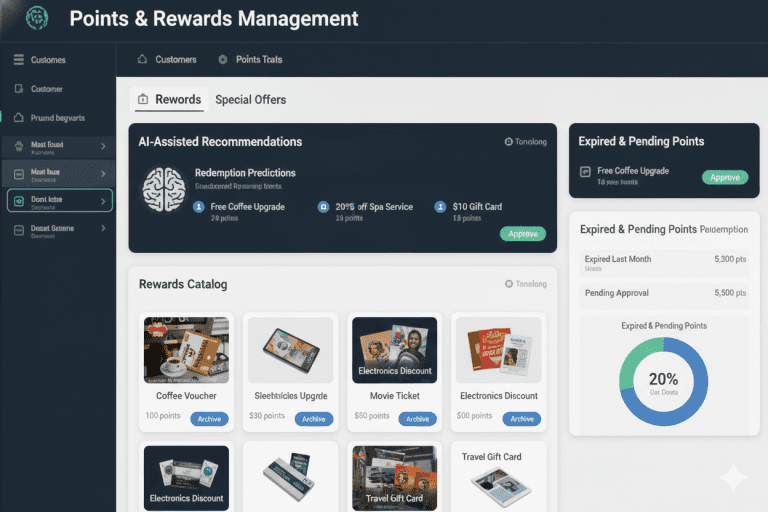This screenshot has width=768, height=512.
Task: Expand the highlighted green-outlined sidebar item
Action: point(103,201)
